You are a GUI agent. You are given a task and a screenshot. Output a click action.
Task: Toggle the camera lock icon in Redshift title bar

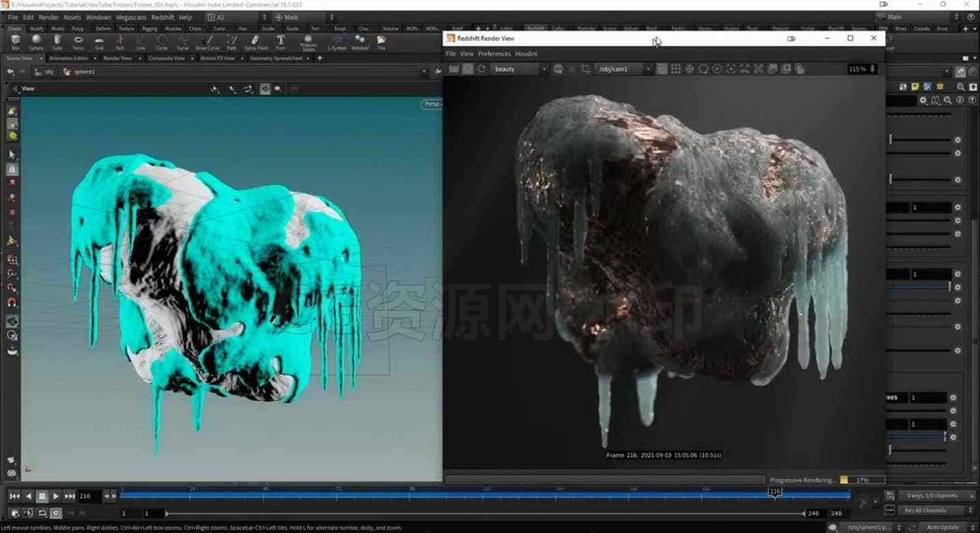point(792,39)
